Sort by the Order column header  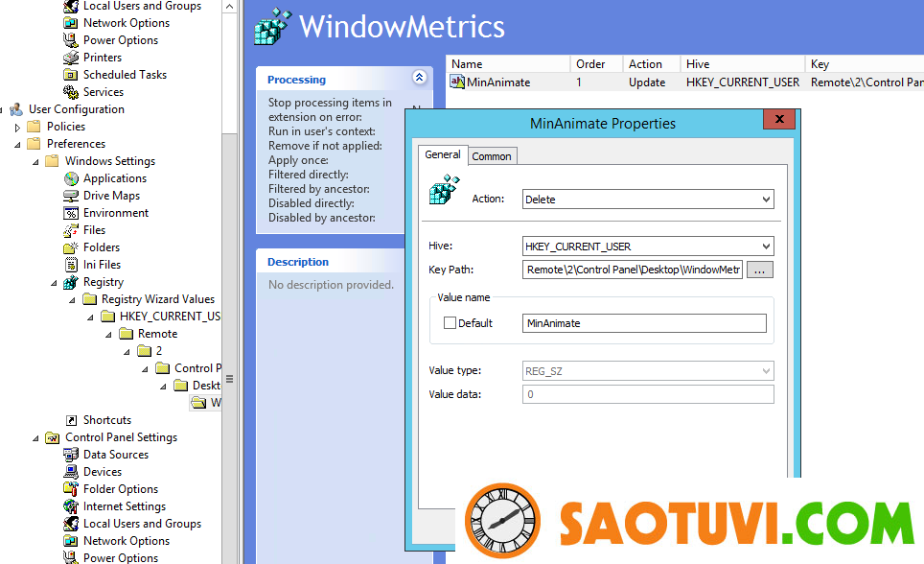(x=596, y=63)
